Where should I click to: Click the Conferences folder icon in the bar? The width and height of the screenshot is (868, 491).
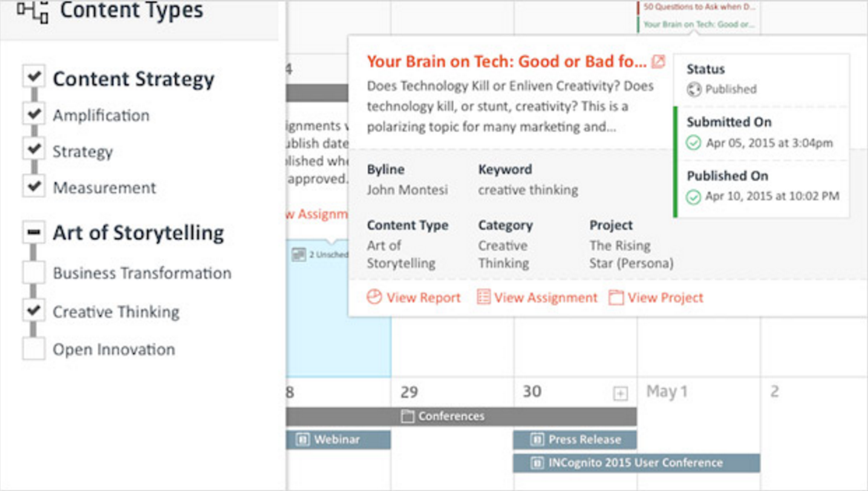tap(408, 417)
